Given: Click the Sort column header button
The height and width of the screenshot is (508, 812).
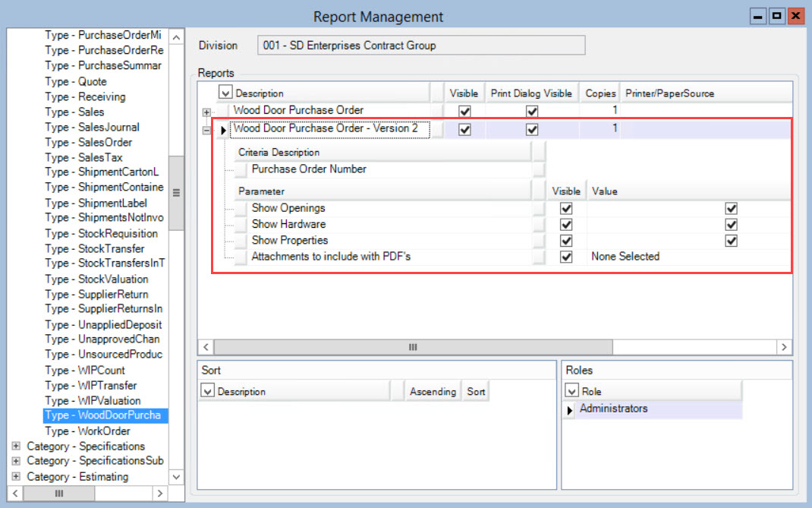Looking at the screenshot, I should click(476, 392).
